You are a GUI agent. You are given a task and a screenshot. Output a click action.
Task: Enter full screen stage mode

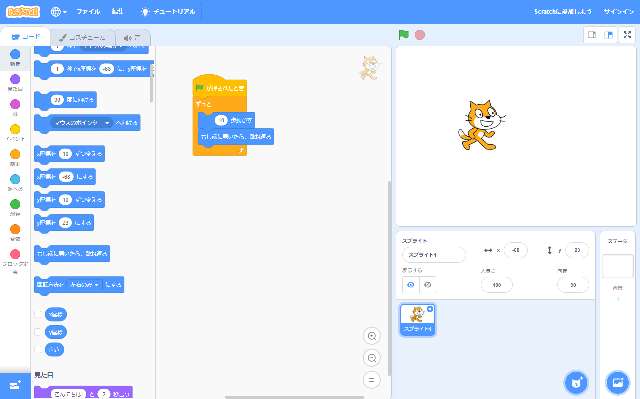pyautogui.click(x=627, y=35)
